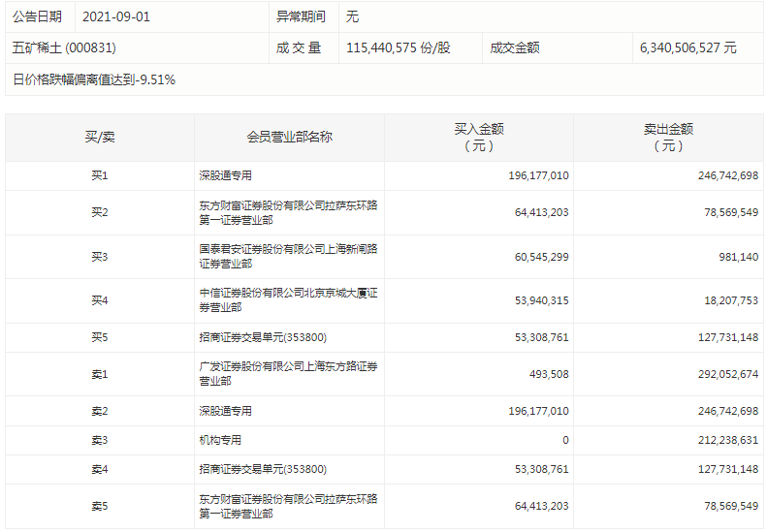The width and height of the screenshot is (767, 532).
Task: Click the 卖出金额（元）column header
Action: point(668,138)
